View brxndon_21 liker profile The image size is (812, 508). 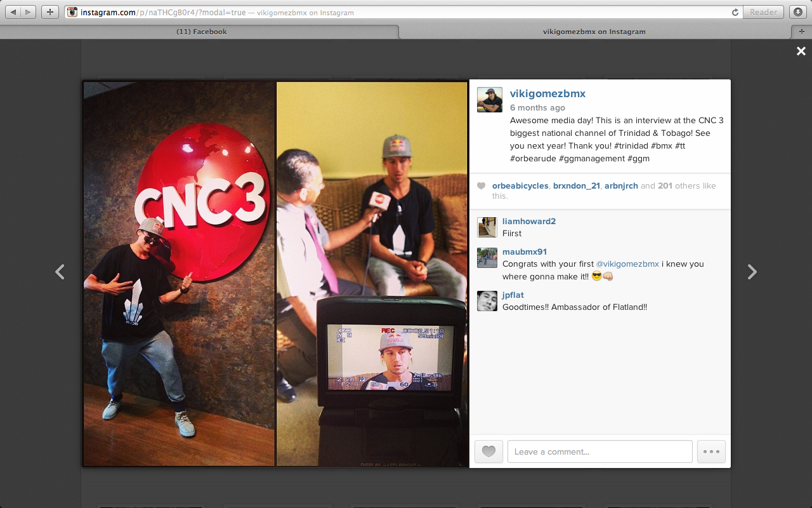click(x=577, y=186)
